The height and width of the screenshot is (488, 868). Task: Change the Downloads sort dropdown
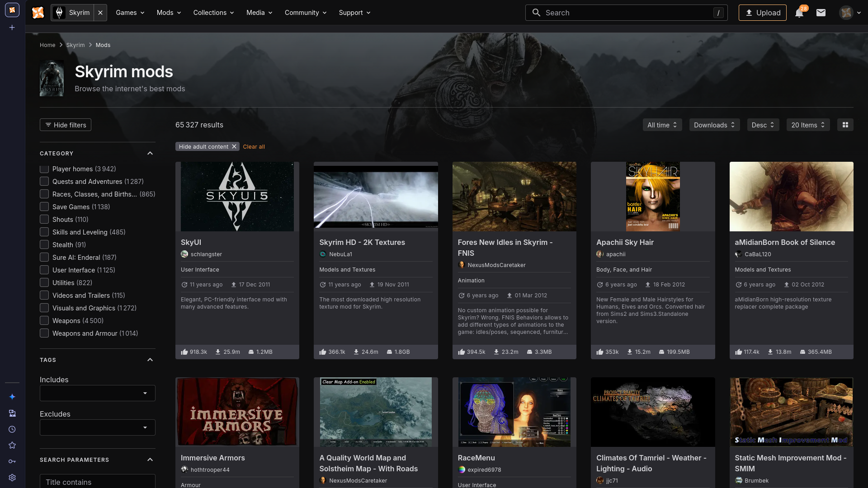(714, 125)
